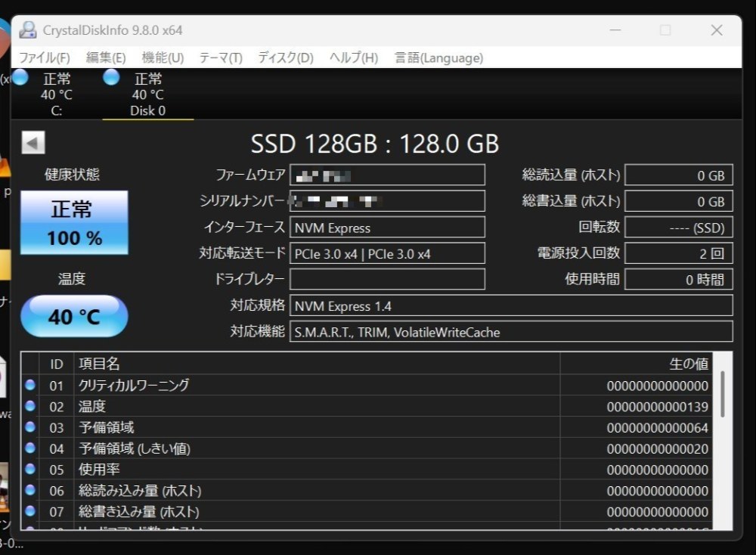Select the 02 温度 row
The image size is (756, 555).
(x=367, y=407)
